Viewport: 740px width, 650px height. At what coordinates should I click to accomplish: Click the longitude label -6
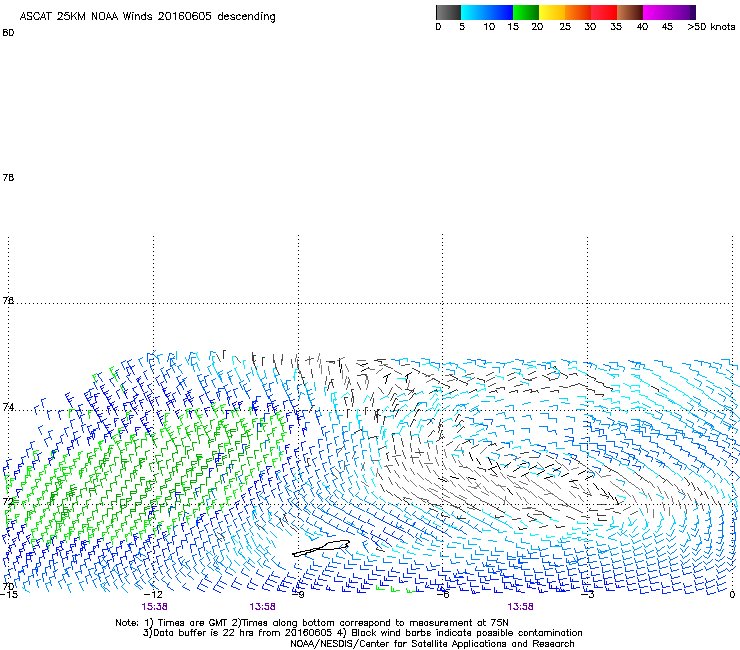coord(442,594)
